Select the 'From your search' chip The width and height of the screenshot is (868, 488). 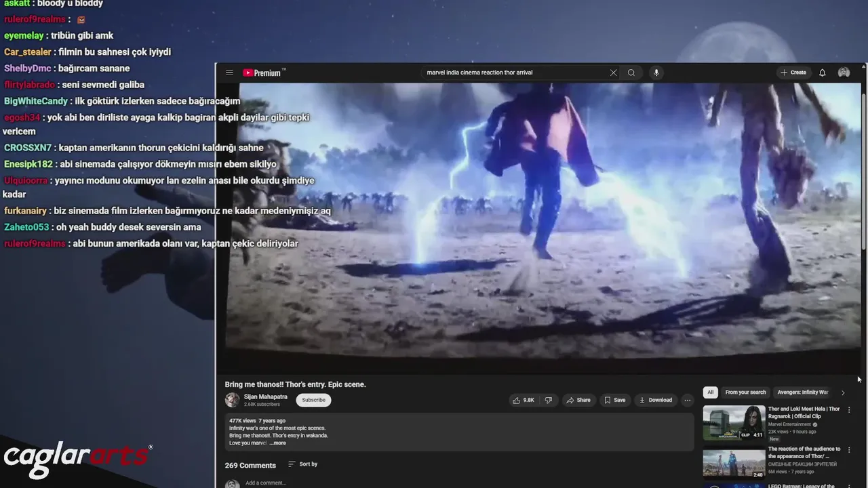point(745,392)
